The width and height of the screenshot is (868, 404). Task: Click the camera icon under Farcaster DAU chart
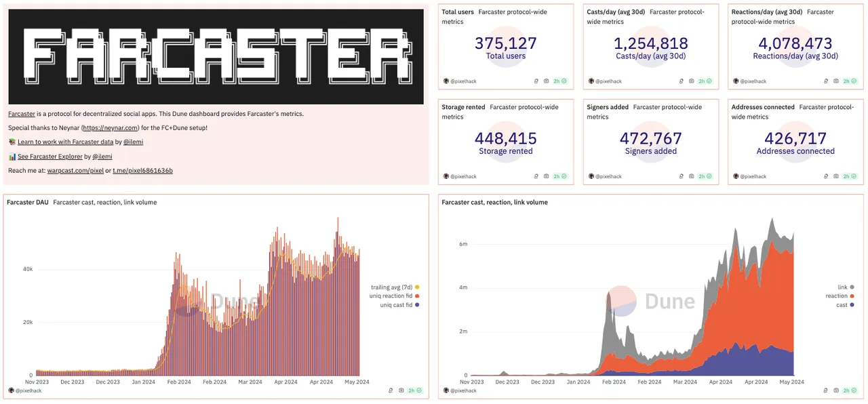pos(401,390)
